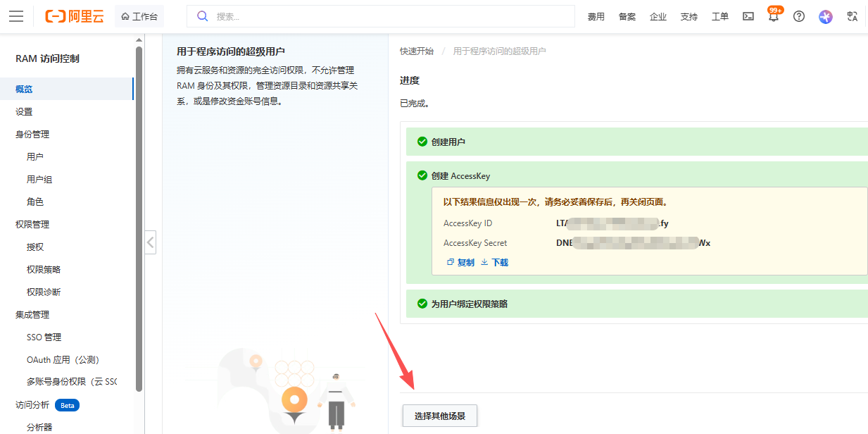Viewport: 868px width, 434px height.
Task: Open the 工单 top menu
Action: pyautogui.click(x=720, y=17)
